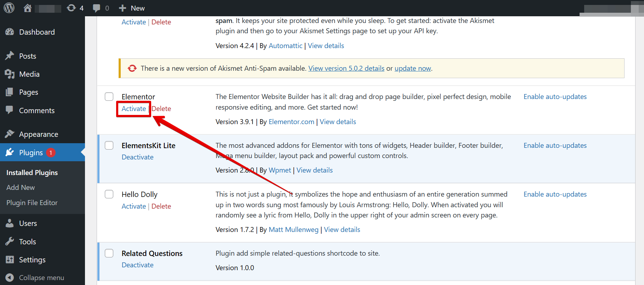Image resolution: width=644 pixels, height=285 pixels.
Task: Select the Related Questions plugin checkbox
Action: pyautogui.click(x=109, y=253)
